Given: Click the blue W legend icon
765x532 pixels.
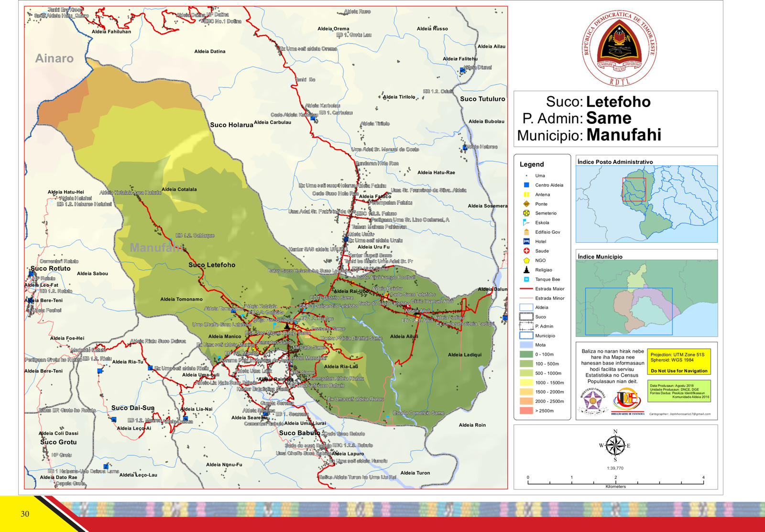Looking at the screenshot, I should (x=526, y=279).
